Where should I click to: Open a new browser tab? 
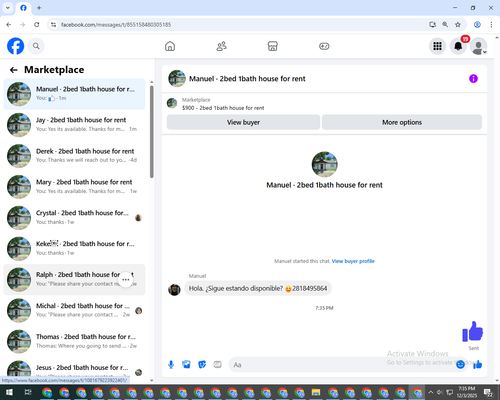pyautogui.click(x=39, y=8)
